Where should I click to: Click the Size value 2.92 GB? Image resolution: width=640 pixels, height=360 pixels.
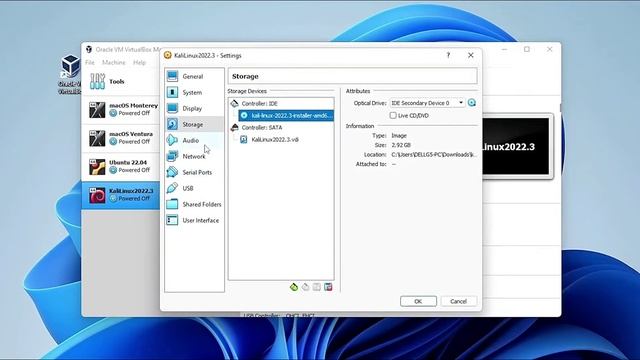(x=401, y=145)
